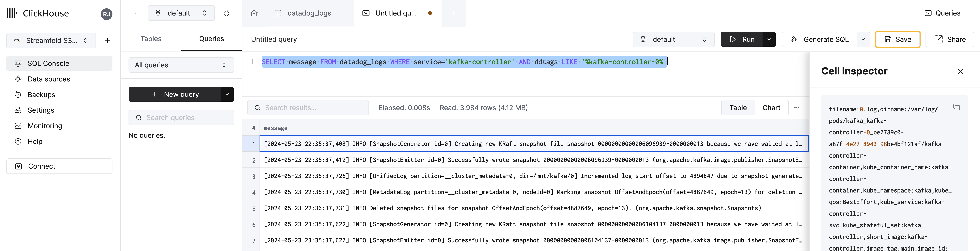Switch to the Tables tab
Screen dimensions: 980x251
(151, 39)
